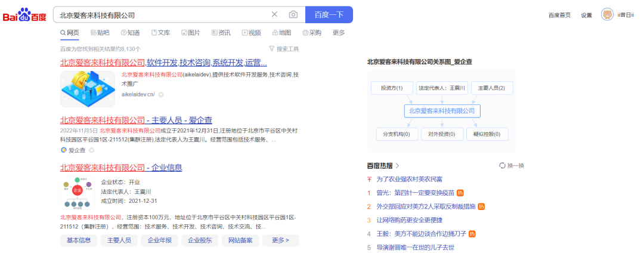Open hot search 为了农业强农村美农民富
The width and height of the screenshot is (644, 253).
click(409, 179)
